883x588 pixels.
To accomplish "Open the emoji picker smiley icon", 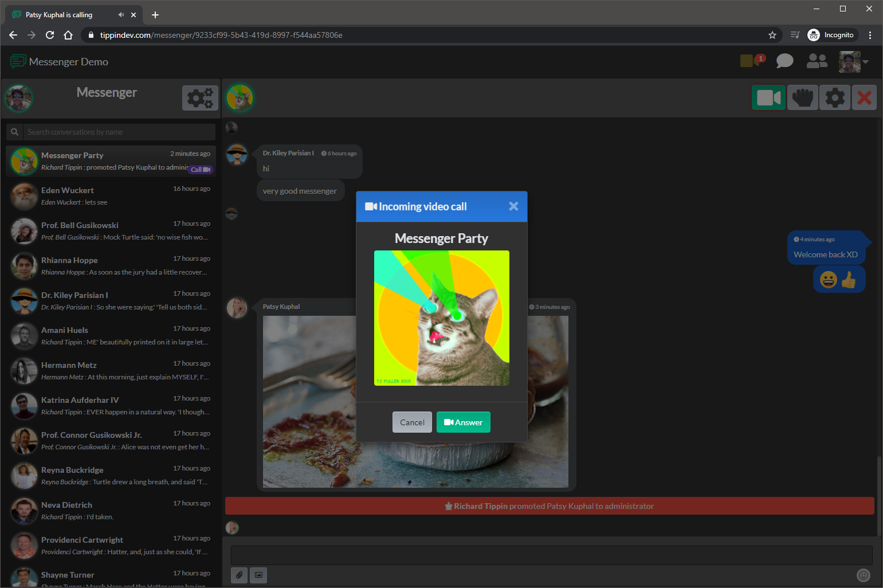I will pyautogui.click(x=864, y=575).
